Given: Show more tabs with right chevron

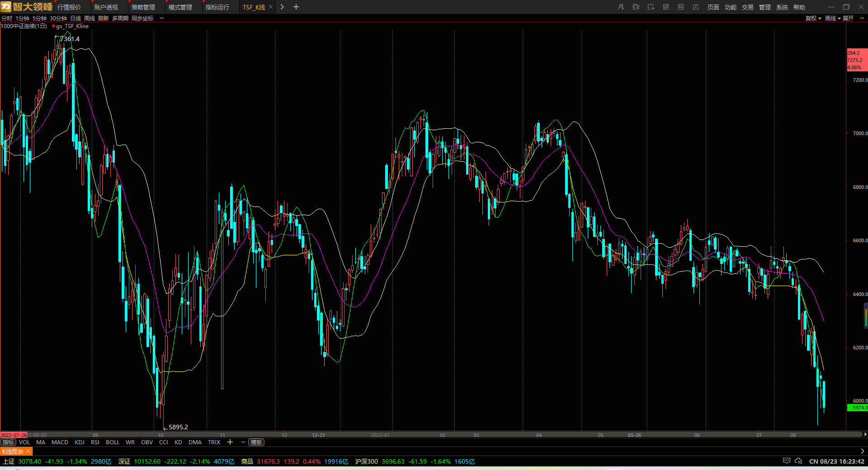Looking at the screenshot, I should 282,7.
